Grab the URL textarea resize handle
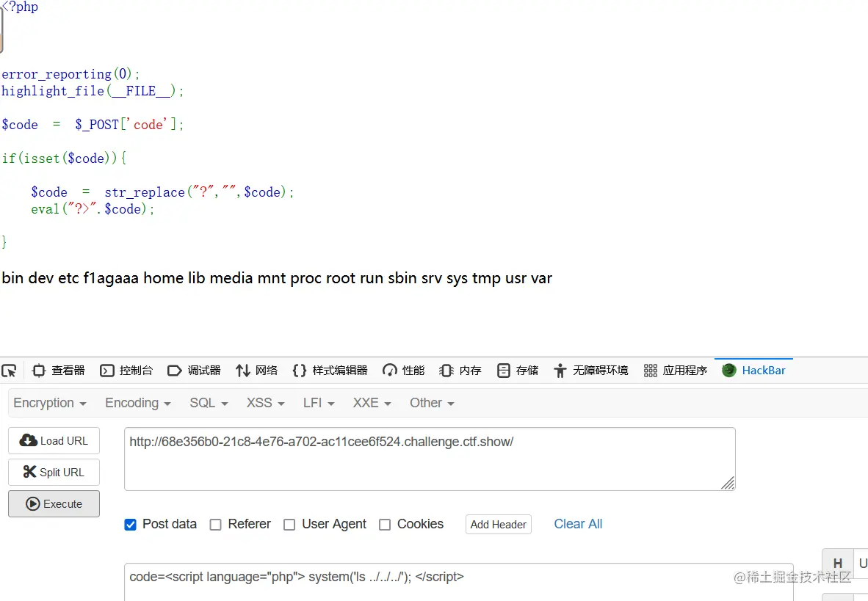The height and width of the screenshot is (601, 868). point(728,483)
